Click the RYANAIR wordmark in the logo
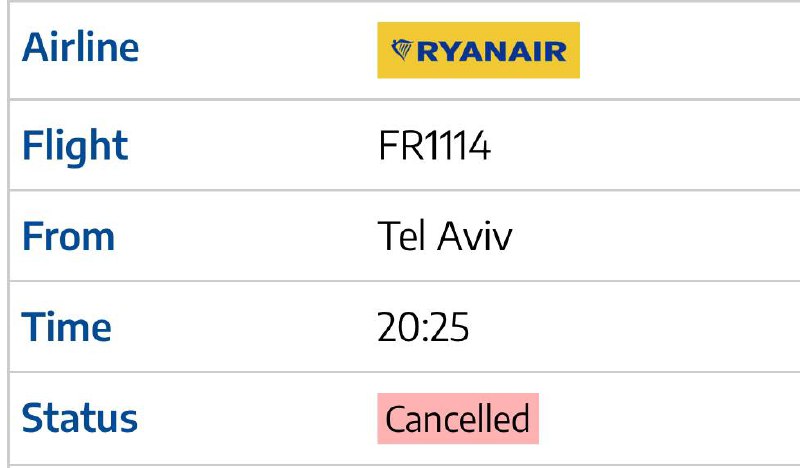Viewport: 800px width, 468px height. pos(492,52)
